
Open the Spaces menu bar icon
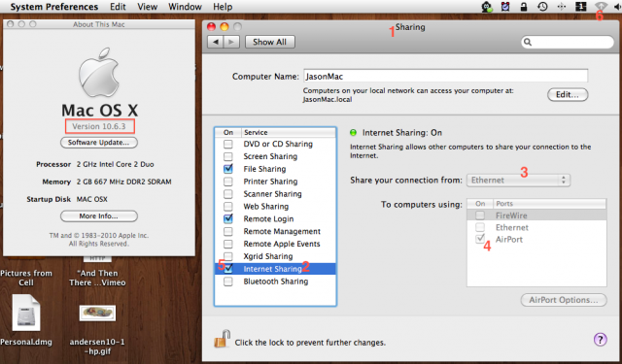click(581, 7)
